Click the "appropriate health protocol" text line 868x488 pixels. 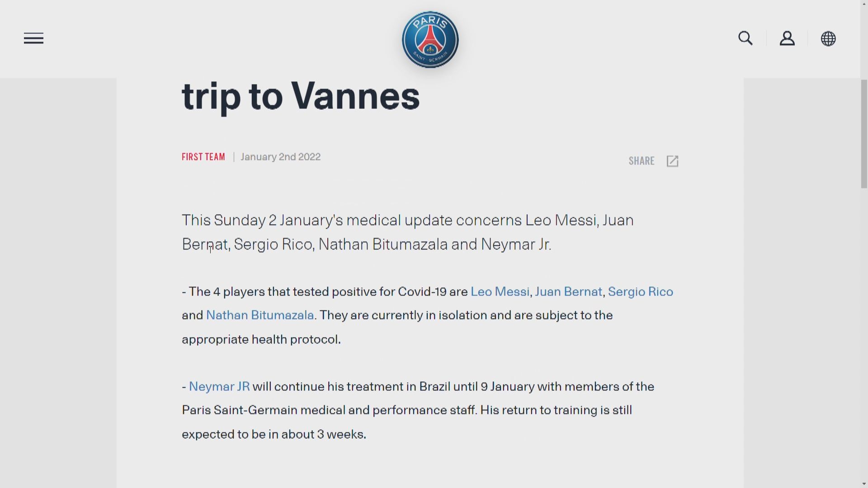(x=261, y=340)
